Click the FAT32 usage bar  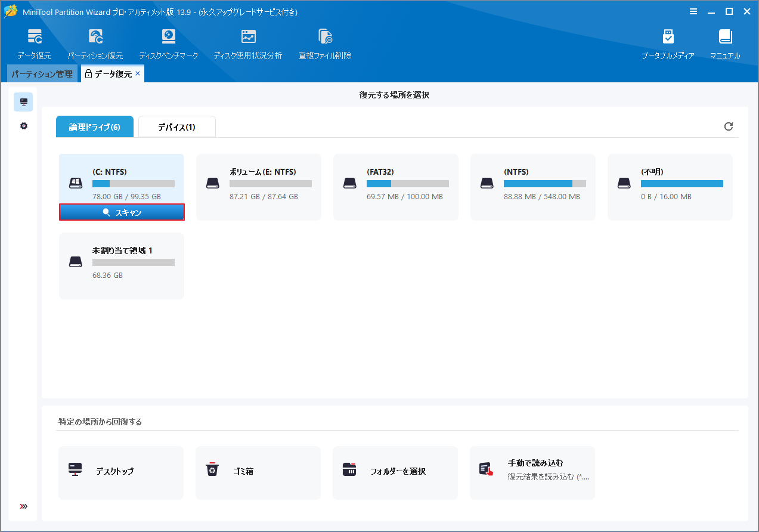408,184
